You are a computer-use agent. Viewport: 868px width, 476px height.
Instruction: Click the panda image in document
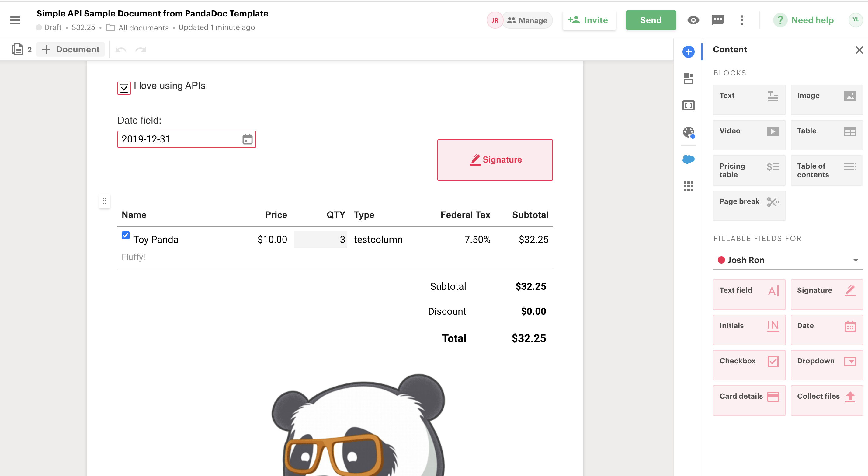(x=358, y=425)
